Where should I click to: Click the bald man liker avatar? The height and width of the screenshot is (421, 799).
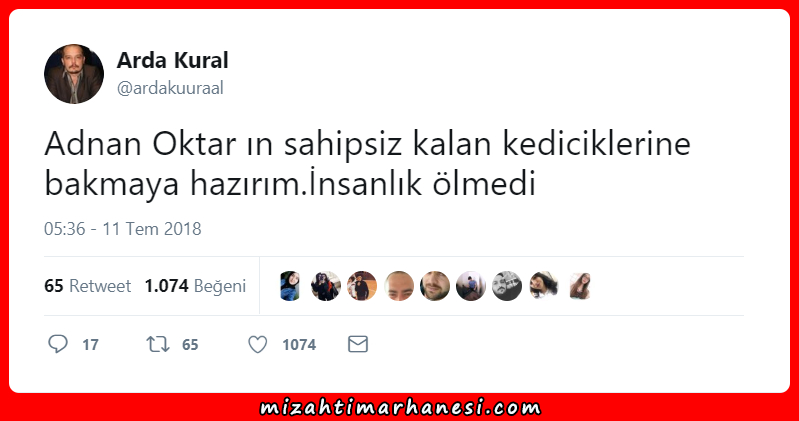tap(398, 286)
